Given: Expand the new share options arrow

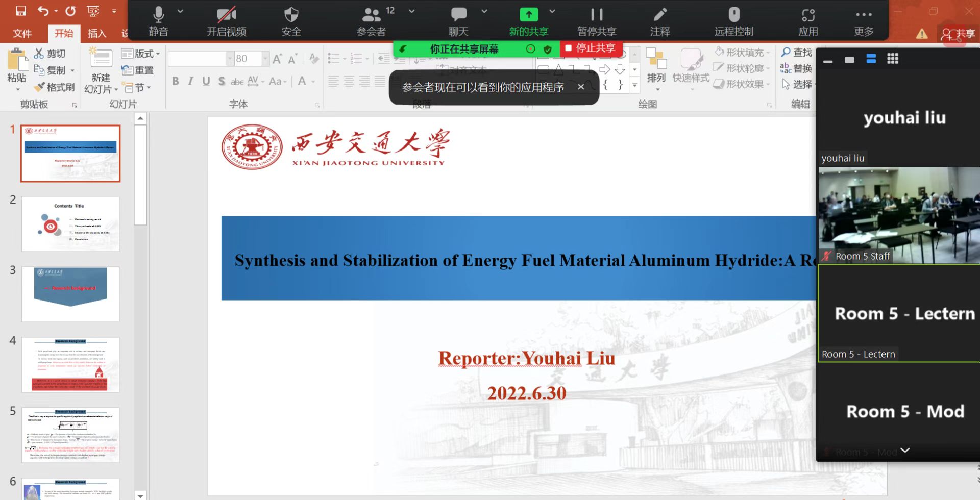Looking at the screenshot, I should coord(552,11).
